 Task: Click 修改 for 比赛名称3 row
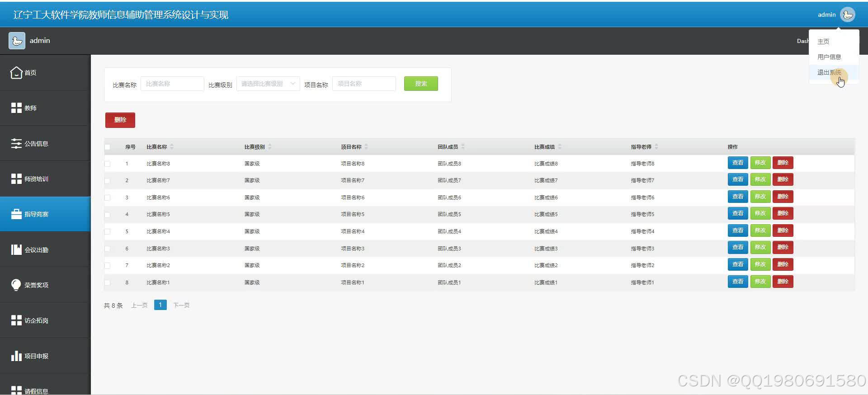[x=760, y=247]
